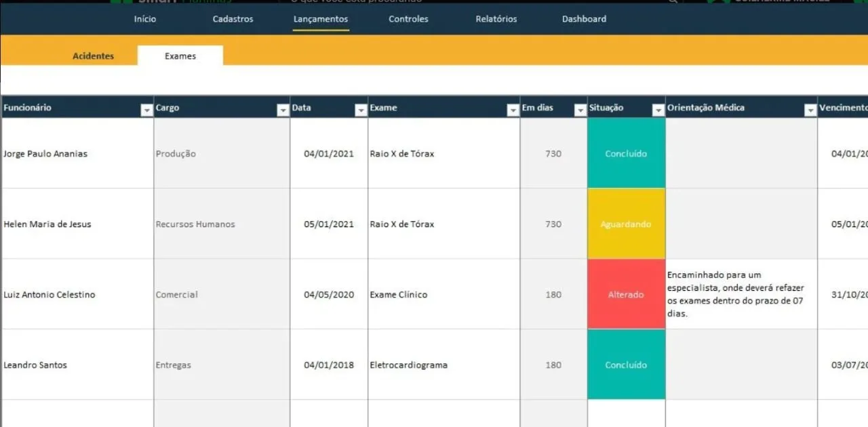The height and width of the screenshot is (427, 868).
Task: Open the Controles menu
Action: 408,19
